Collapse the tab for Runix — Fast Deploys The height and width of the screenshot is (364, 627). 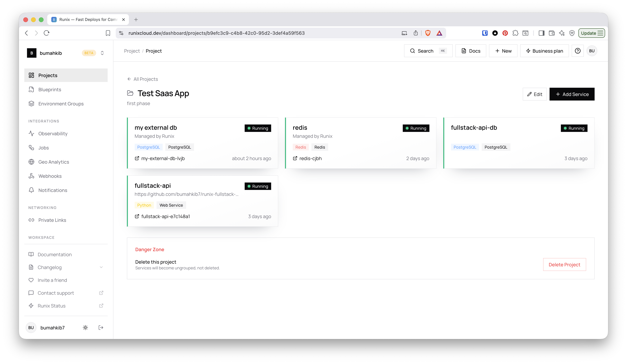coord(123,19)
